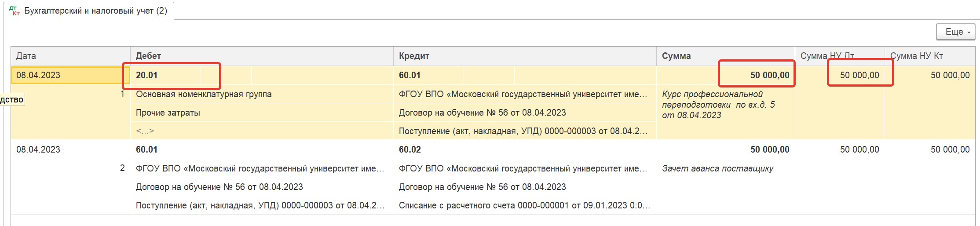Open the Списание с расчетного счета 0000-000001 document
The image size is (980, 226).
click(524, 205)
